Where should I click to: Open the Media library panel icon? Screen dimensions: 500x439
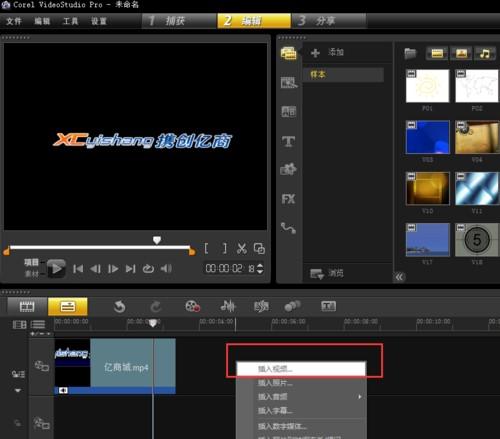coord(288,53)
